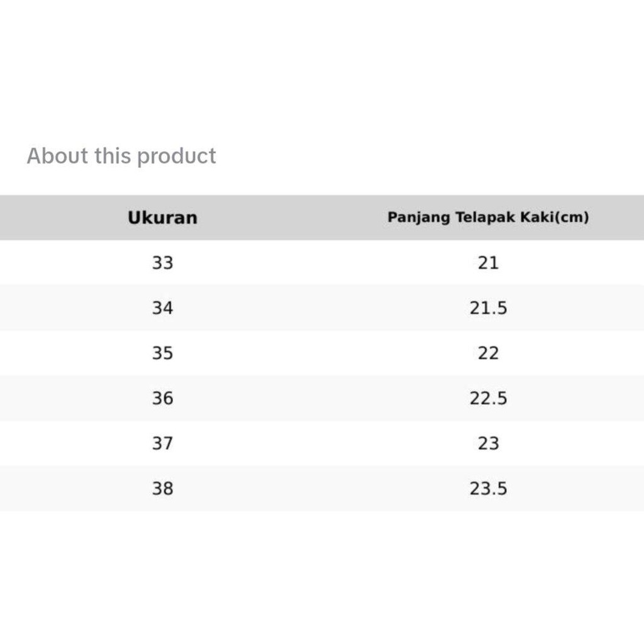
Task: Select size 38 cell
Action: point(162,489)
